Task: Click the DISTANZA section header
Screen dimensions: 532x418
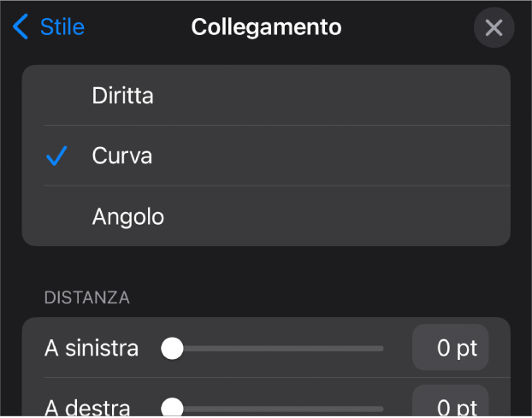Action: [x=87, y=298]
